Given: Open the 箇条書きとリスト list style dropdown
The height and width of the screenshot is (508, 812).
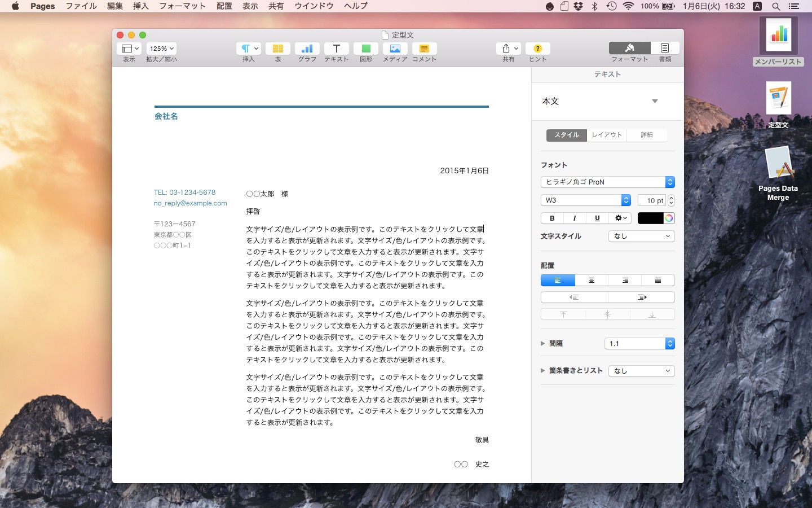Looking at the screenshot, I should pyautogui.click(x=641, y=371).
